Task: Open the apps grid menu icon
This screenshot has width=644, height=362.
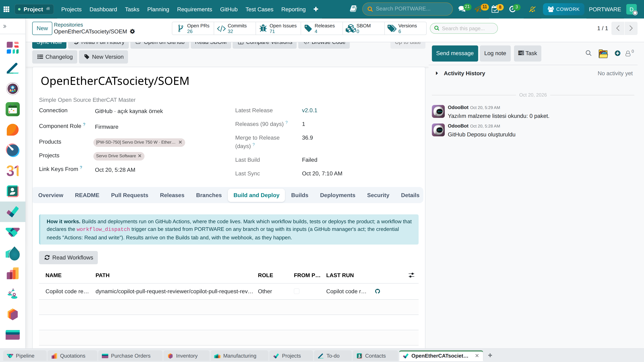Action: click(6, 9)
